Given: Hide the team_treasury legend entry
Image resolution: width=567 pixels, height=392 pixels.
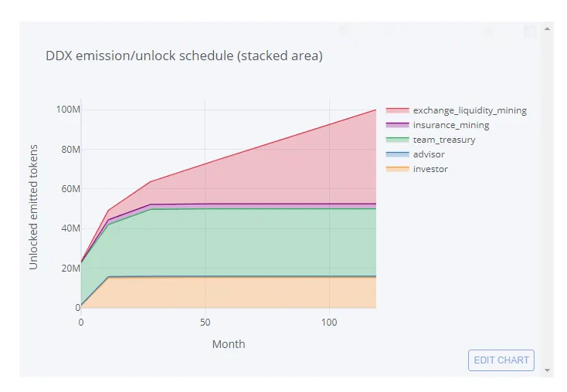Looking at the screenshot, I should (x=443, y=140).
